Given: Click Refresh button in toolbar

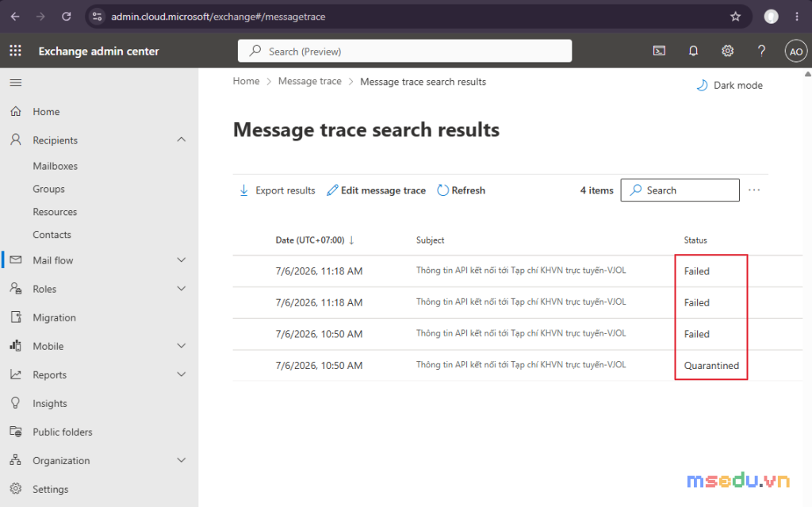Looking at the screenshot, I should [461, 190].
